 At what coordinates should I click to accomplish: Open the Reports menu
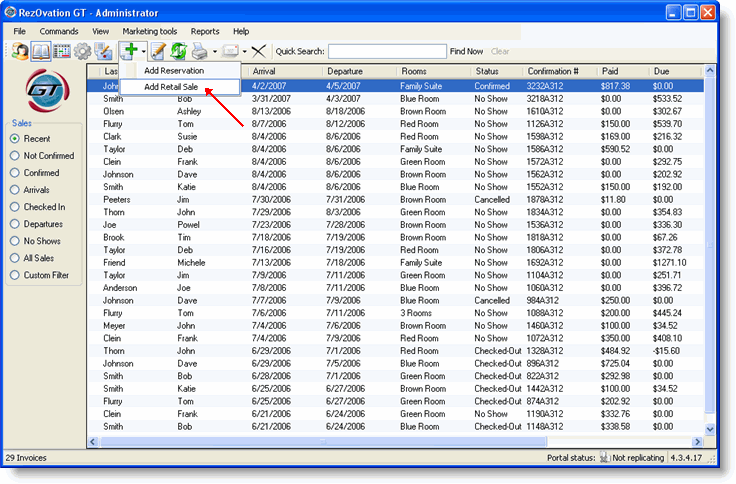(205, 31)
